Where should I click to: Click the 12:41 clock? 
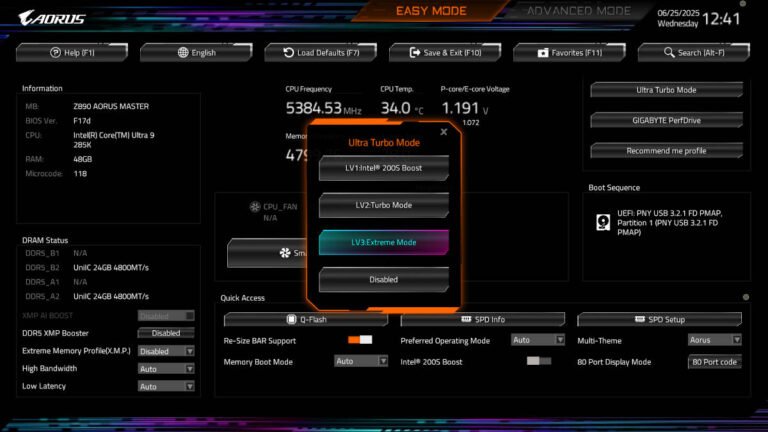pos(721,19)
